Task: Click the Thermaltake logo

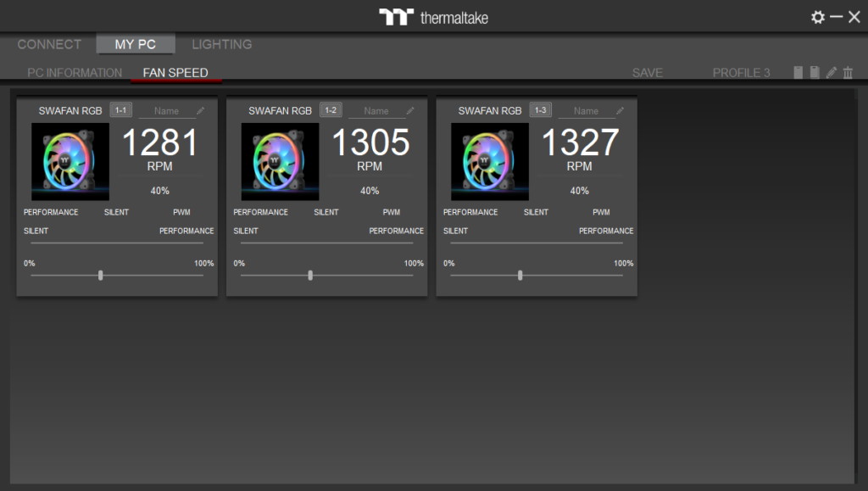Action: [x=433, y=17]
